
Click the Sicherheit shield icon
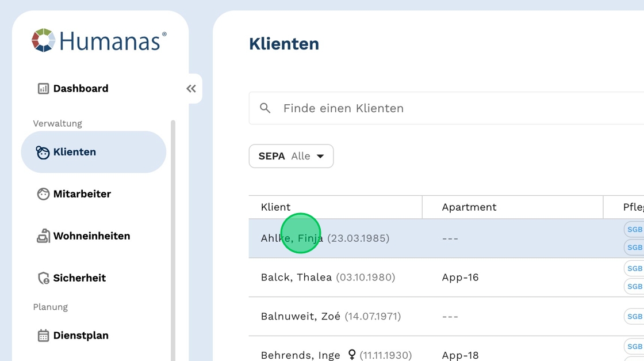pyautogui.click(x=43, y=278)
